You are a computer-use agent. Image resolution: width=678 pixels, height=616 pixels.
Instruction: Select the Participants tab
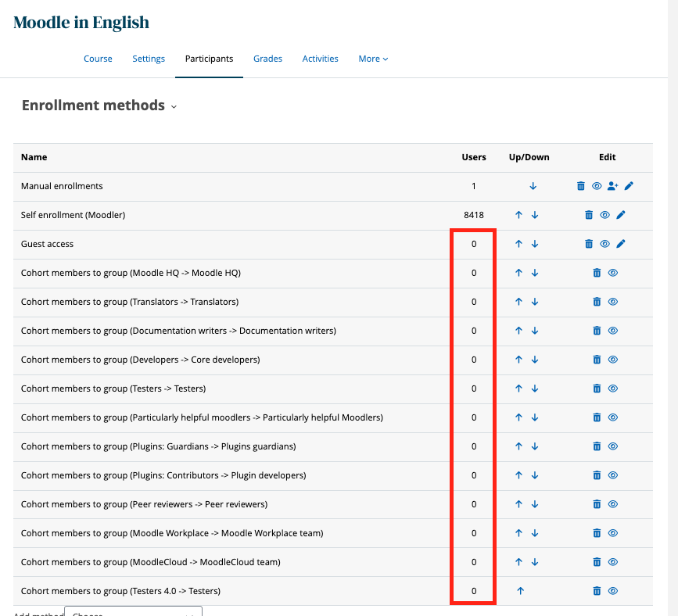pyautogui.click(x=210, y=59)
